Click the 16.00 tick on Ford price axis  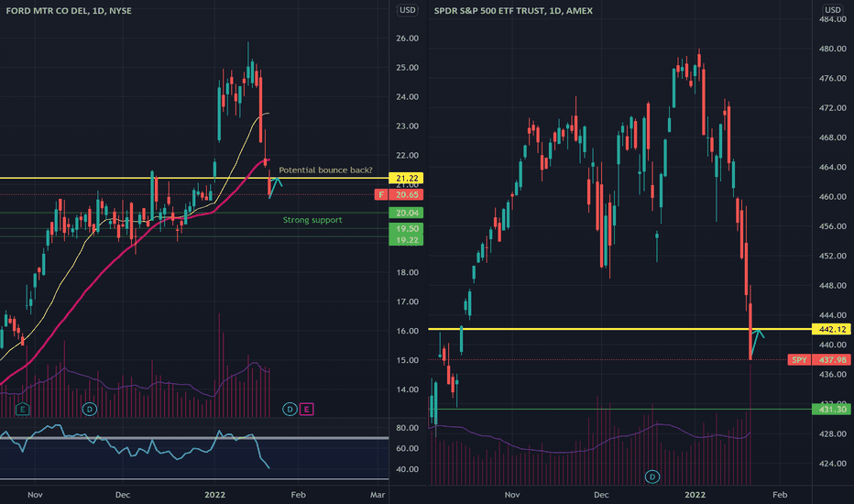[408, 331]
